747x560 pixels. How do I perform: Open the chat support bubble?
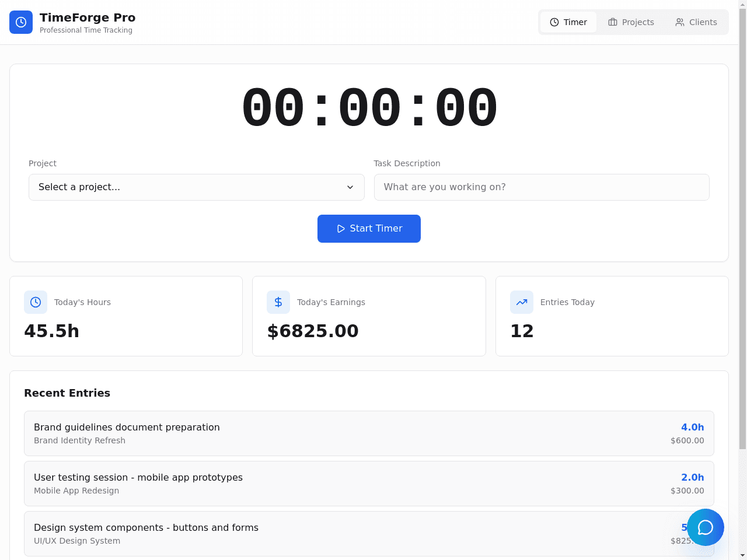[x=705, y=527]
